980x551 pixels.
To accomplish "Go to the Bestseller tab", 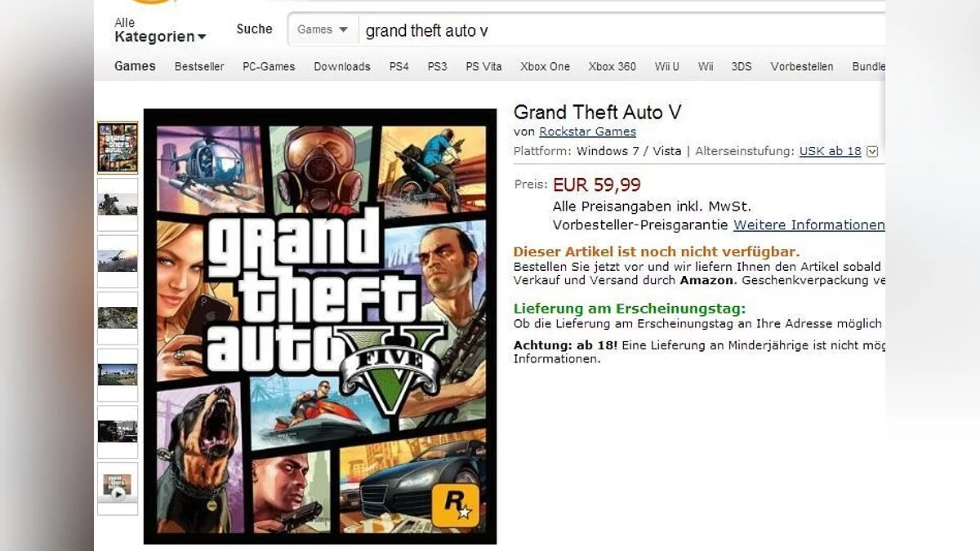I will [199, 67].
